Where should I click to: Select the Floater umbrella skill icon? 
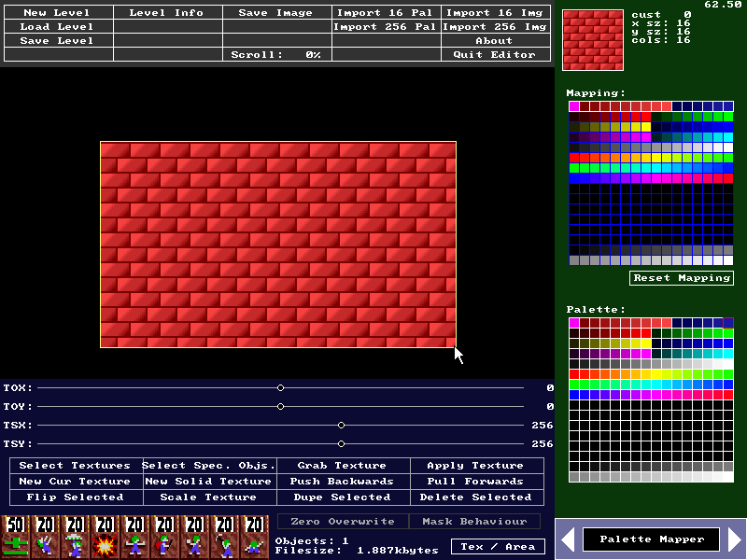[x=75, y=537]
